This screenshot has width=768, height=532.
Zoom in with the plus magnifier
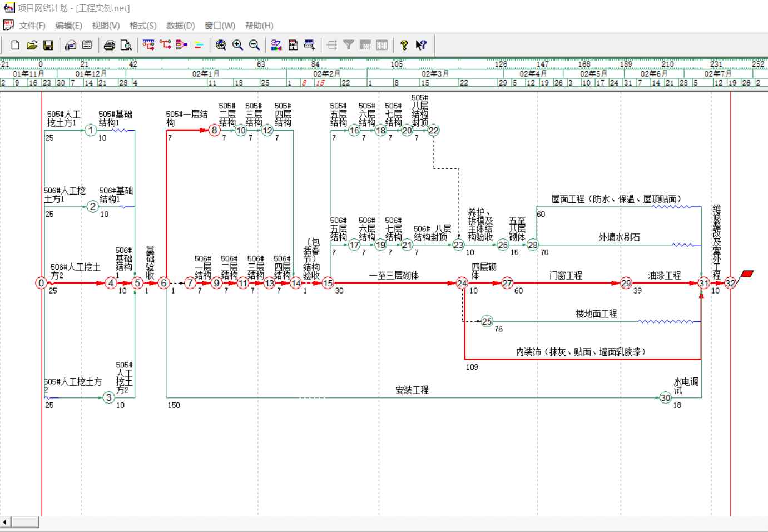pos(237,45)
